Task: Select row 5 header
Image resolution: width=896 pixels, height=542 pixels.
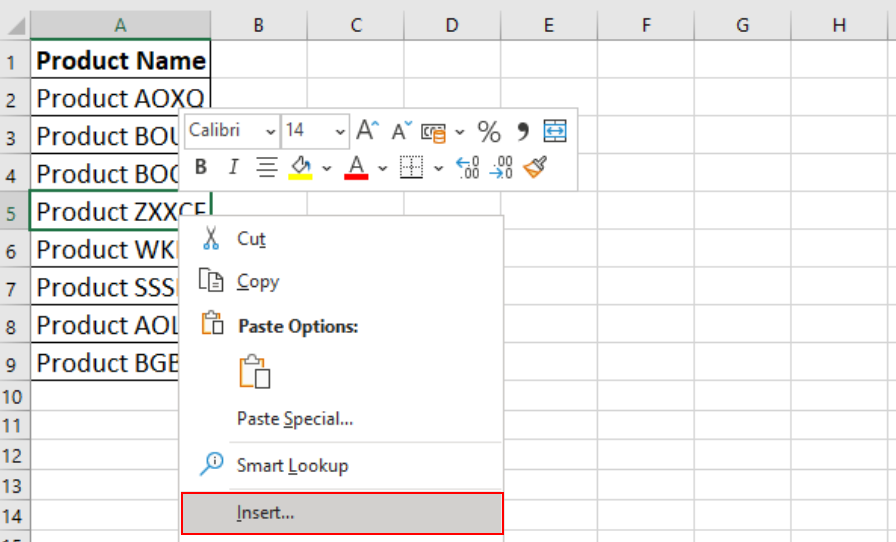Action: point(15,212)
